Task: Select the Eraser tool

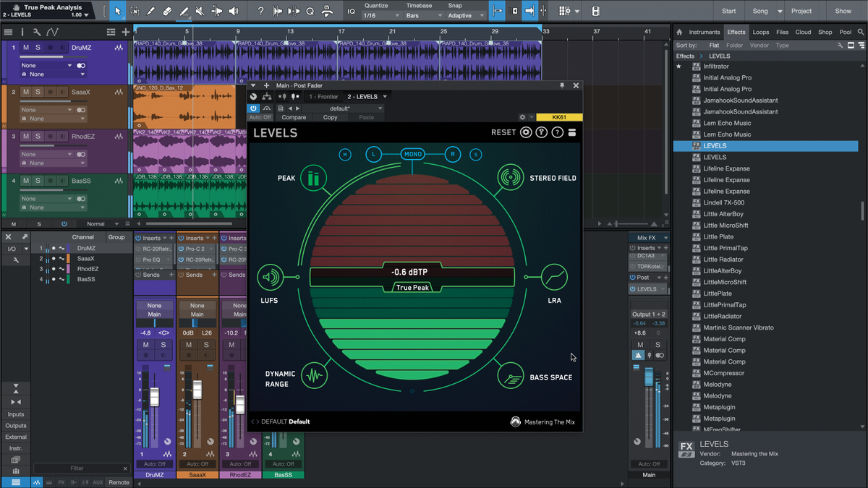Action: [x=167, y=11]
